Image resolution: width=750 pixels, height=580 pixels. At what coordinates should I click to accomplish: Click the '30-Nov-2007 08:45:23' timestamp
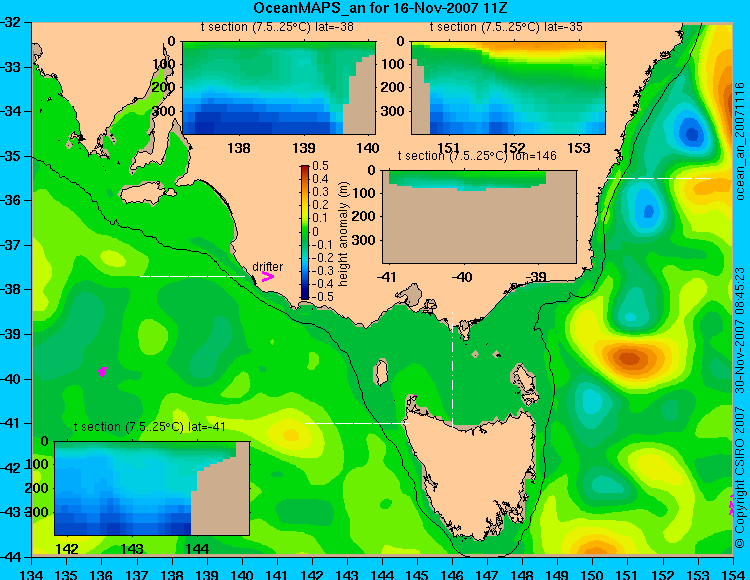point(740,329)
